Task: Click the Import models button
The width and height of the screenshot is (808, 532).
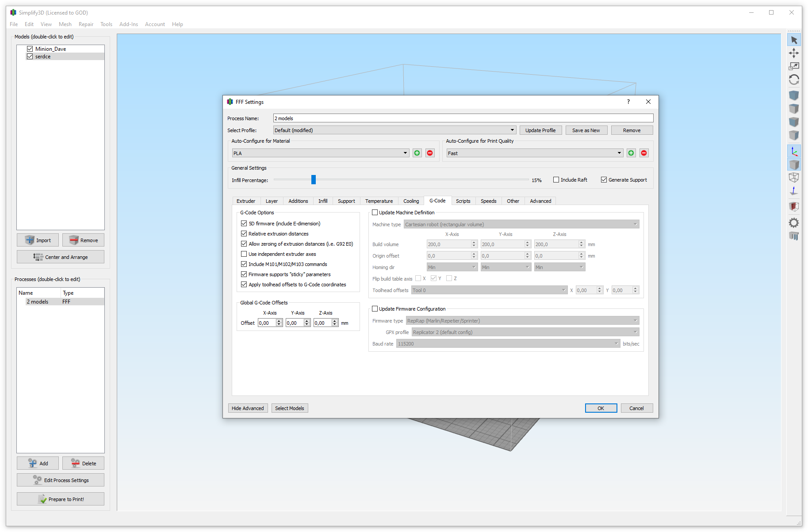Action: pos(38,240)
